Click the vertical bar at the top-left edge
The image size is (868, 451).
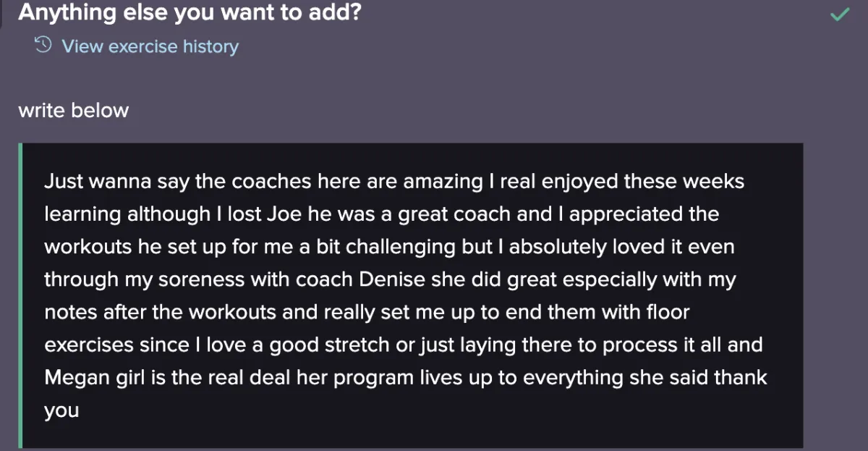click(x=2, y=13)
